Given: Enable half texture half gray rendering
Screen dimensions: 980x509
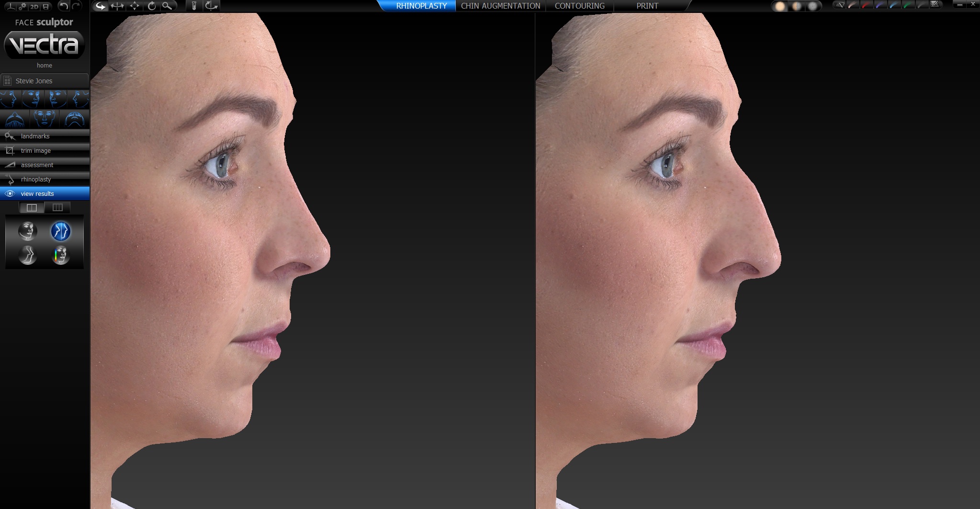Looking at the screenshot, I should (x=797, y=6).
